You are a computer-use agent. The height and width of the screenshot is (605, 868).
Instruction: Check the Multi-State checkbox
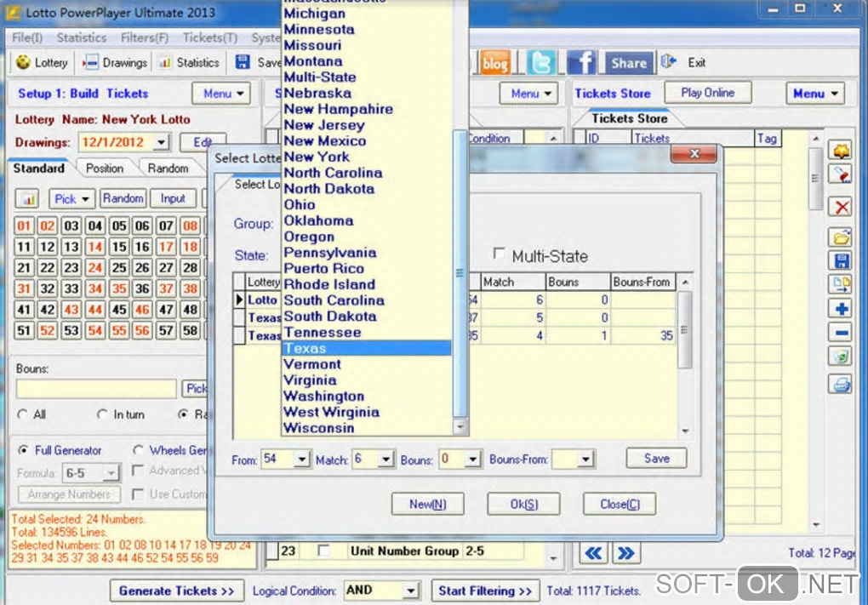tap(499, 254)
